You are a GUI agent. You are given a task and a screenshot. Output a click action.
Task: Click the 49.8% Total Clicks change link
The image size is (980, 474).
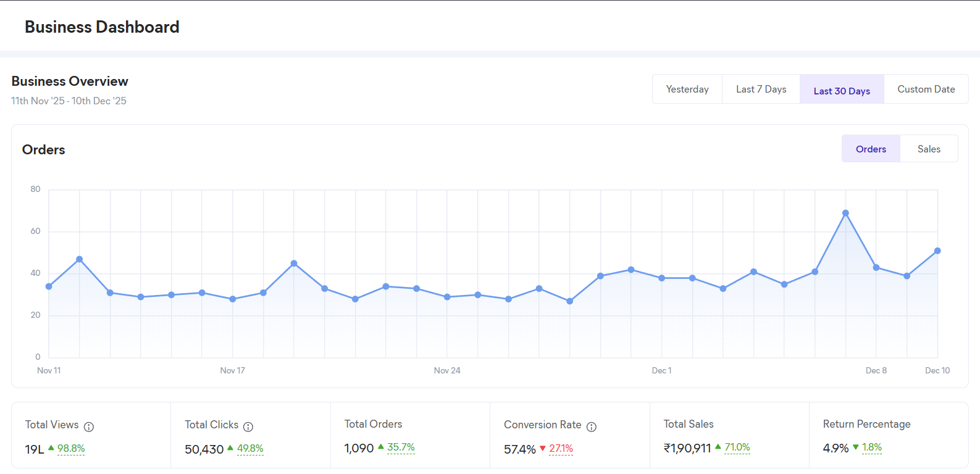250,449
